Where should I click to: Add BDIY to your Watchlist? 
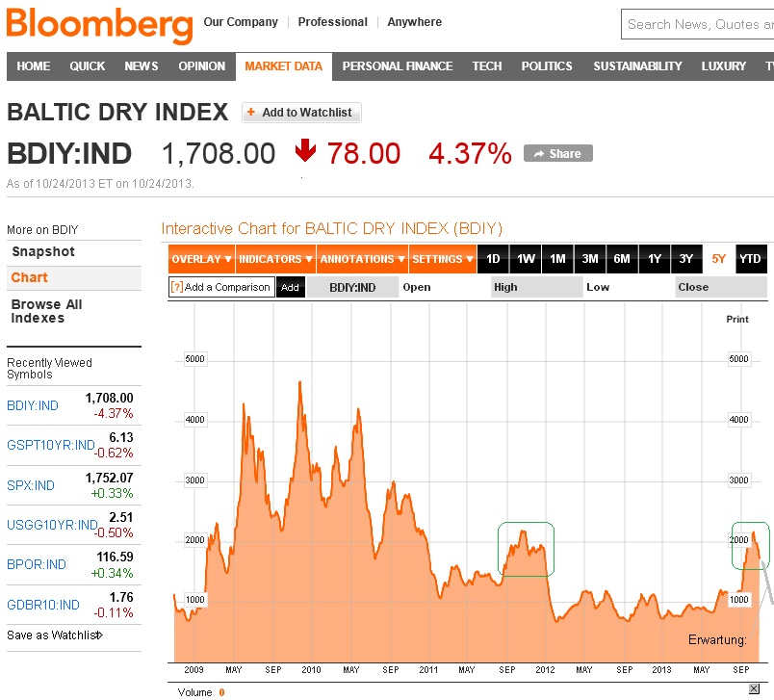(x=301, y=112)
